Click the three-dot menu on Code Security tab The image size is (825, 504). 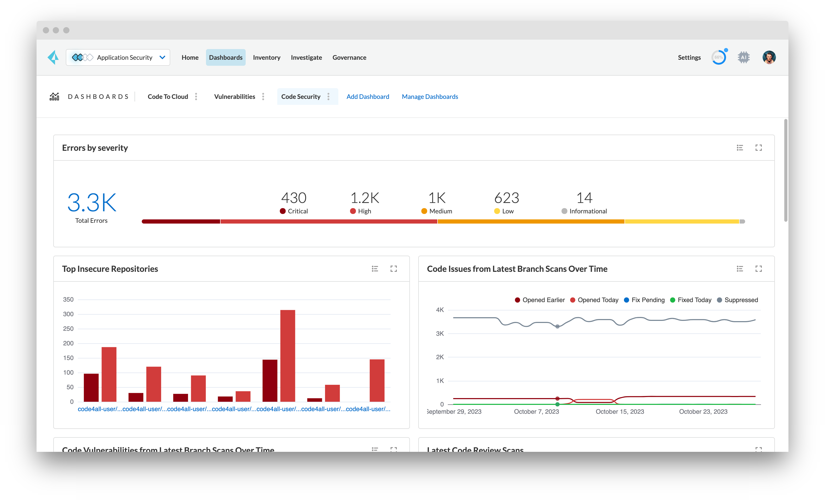pos(329,97)
